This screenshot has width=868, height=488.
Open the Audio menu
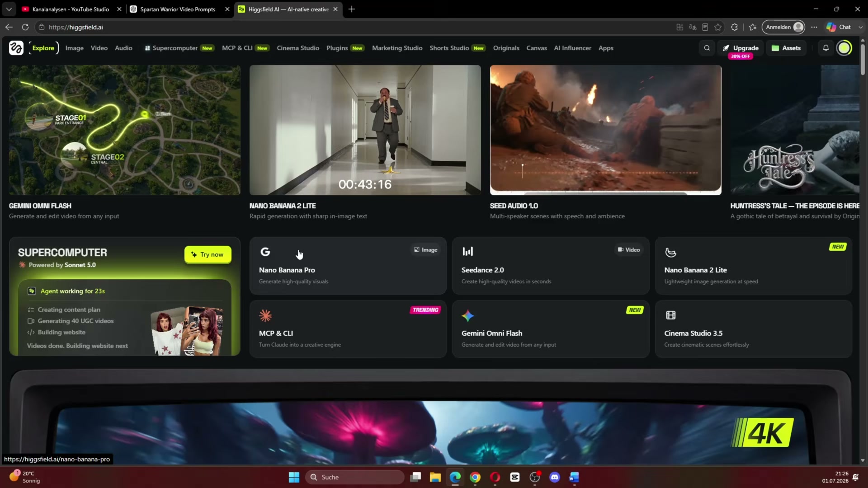[123, 48]
